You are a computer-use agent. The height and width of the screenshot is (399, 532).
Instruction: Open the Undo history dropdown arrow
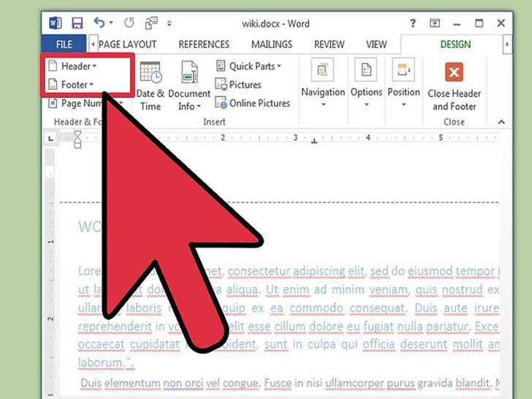[111, 23]
